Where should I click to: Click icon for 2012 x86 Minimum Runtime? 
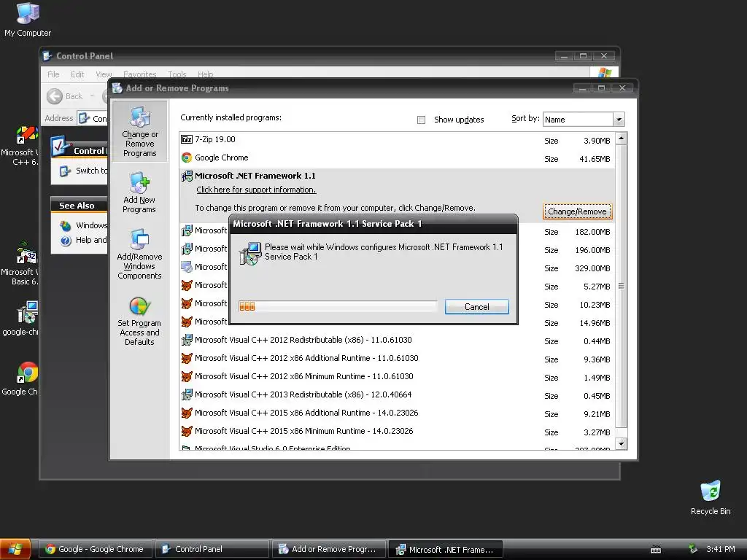[x=187, y=376]
